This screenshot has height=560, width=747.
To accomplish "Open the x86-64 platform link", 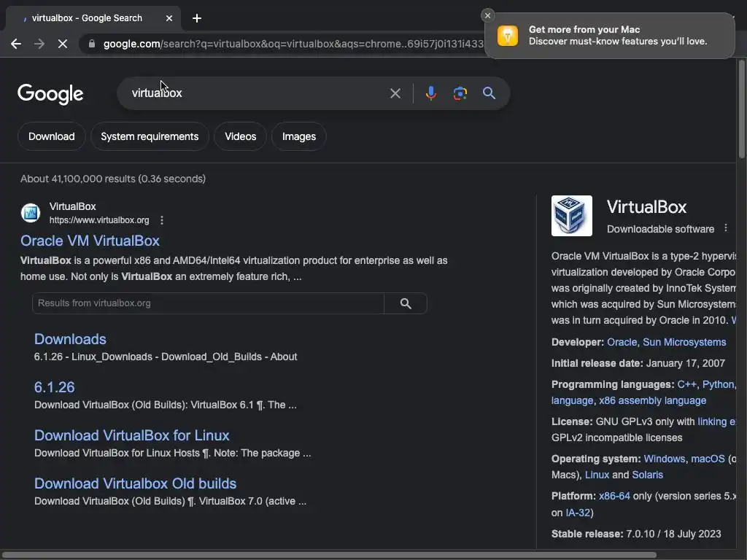I will (x=614, y=496).
